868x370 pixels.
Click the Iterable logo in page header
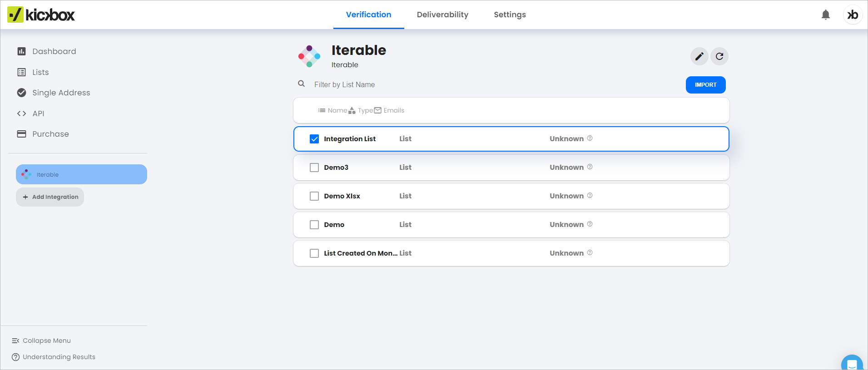point(309,56)
